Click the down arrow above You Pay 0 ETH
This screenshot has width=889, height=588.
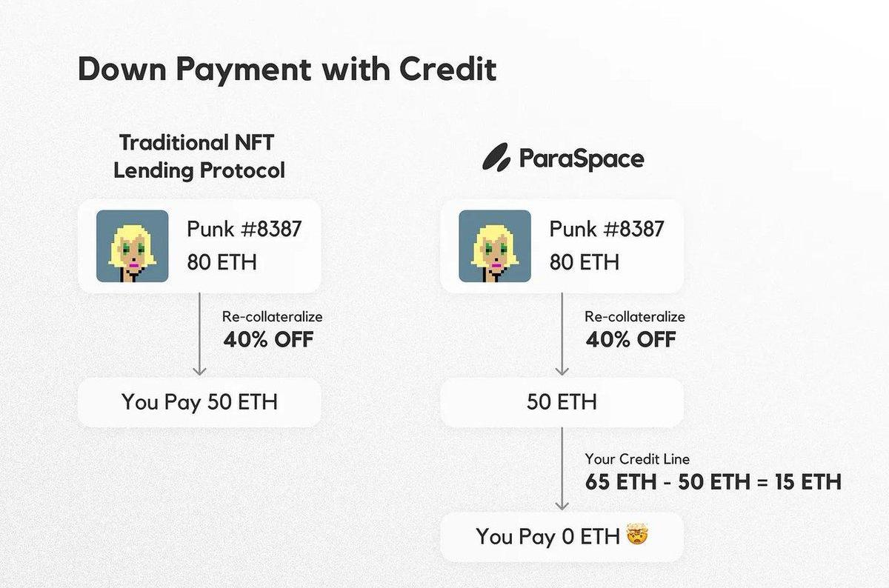point(562,469)
